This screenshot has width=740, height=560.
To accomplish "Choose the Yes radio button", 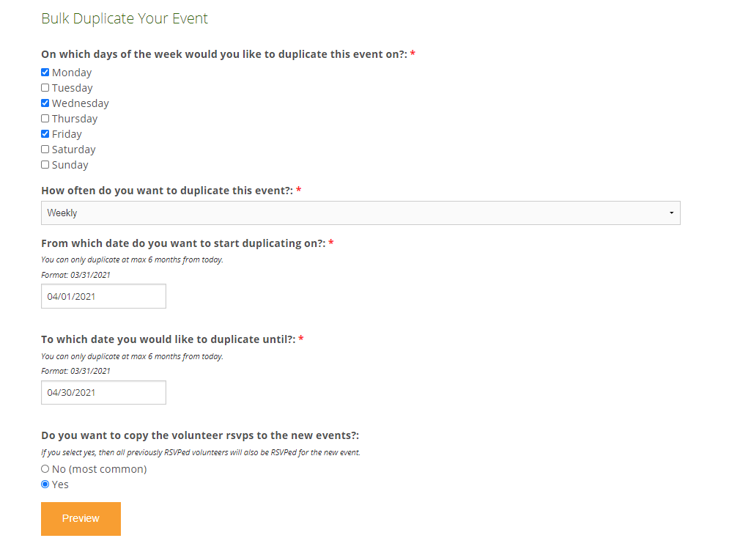I will [45, 485].
